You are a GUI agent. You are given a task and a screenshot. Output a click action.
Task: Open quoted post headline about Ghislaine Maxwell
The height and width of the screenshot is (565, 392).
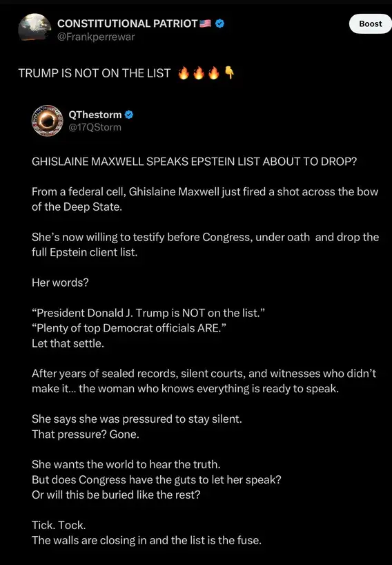(194, 161)
